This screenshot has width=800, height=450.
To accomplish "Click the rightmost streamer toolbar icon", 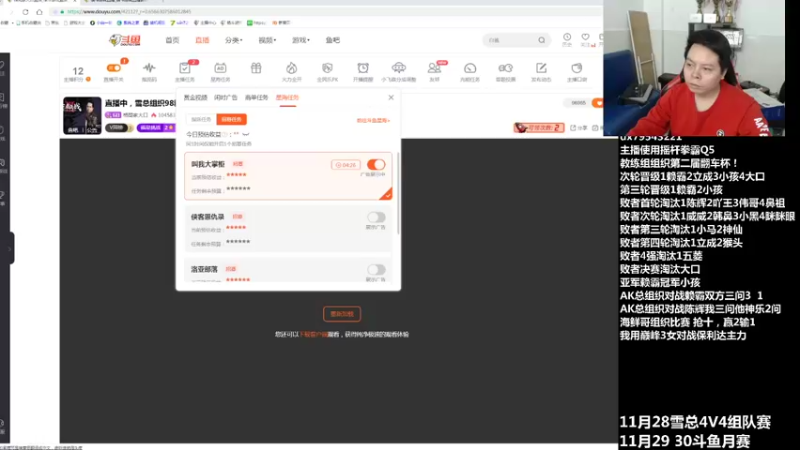I will click(577, 68).
